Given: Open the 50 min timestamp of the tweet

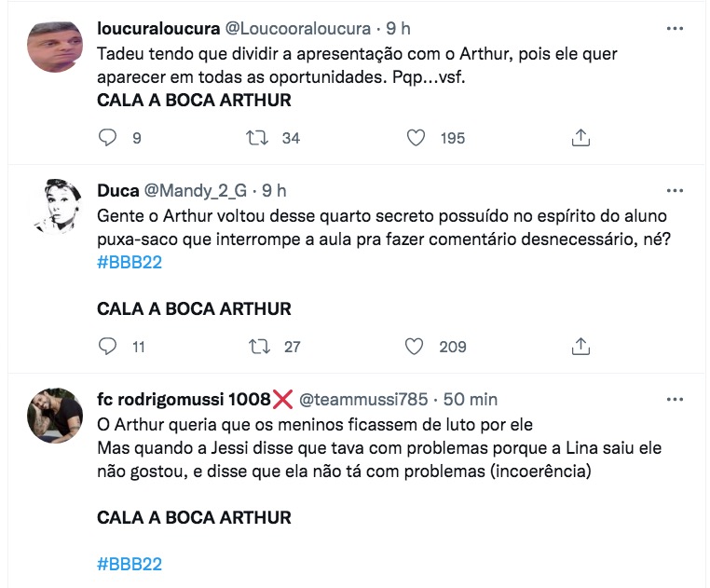Looking at the screenshot, I should (470, 400).
